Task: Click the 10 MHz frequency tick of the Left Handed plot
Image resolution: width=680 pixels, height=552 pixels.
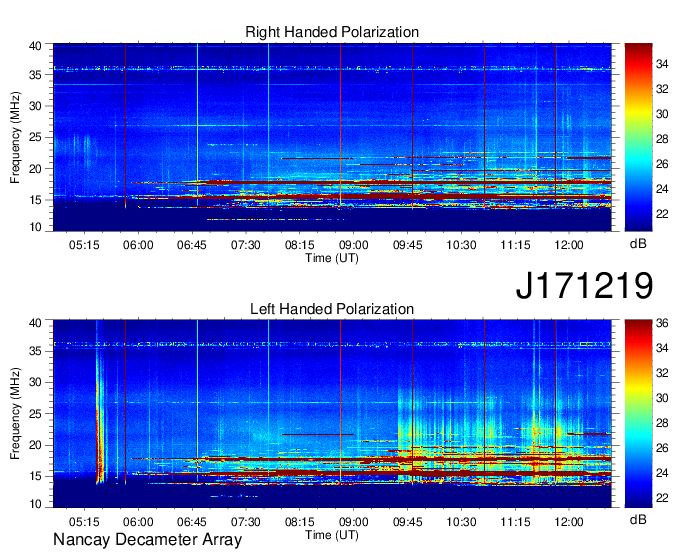Action: pos(35,504)
